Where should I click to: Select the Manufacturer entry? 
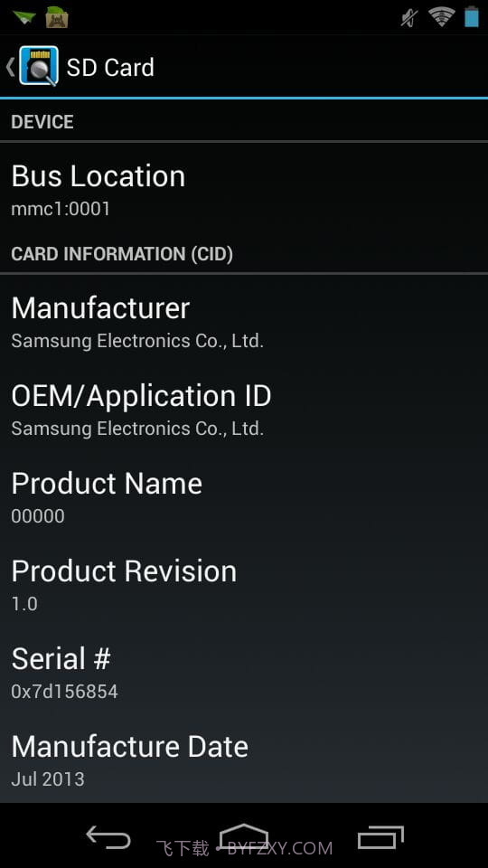point(244,322)
